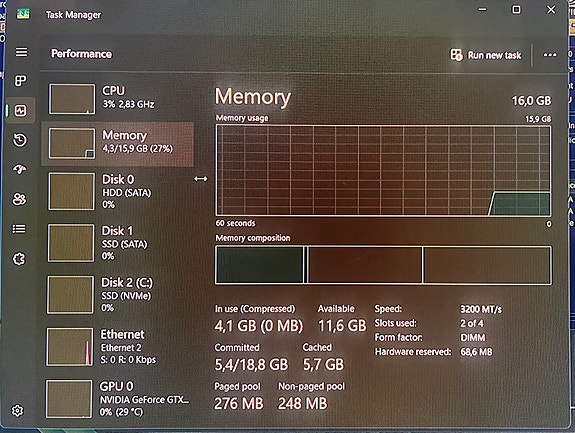Open the Startup apps page icon
This screenshot has height=433, width=575.
[20, 169]
